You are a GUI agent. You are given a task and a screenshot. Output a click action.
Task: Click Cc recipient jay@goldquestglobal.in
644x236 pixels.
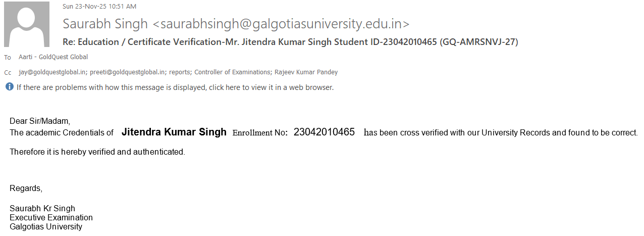click(52, 72)
